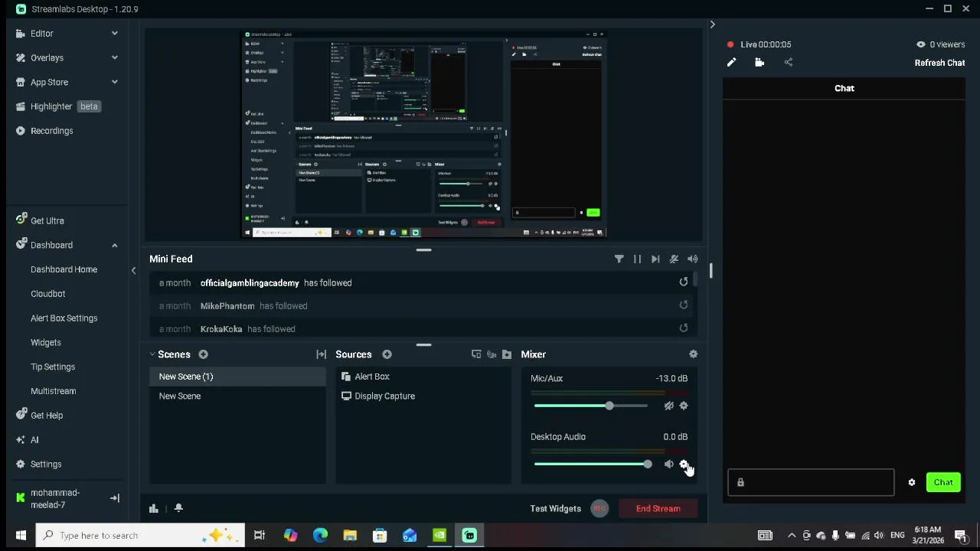
Task: Open the notifications bell icon
Action: [178, 508]
